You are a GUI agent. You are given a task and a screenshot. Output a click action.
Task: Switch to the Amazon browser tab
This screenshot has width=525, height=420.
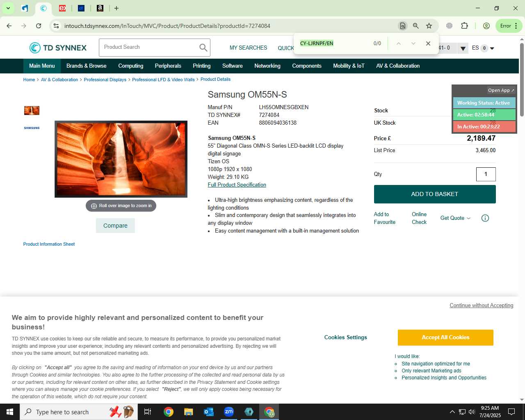pyautogui.click(x=100, y=8)
